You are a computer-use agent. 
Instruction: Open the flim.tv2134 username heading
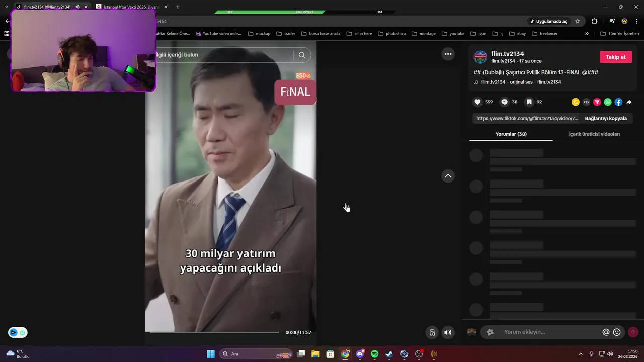[508, 54]
